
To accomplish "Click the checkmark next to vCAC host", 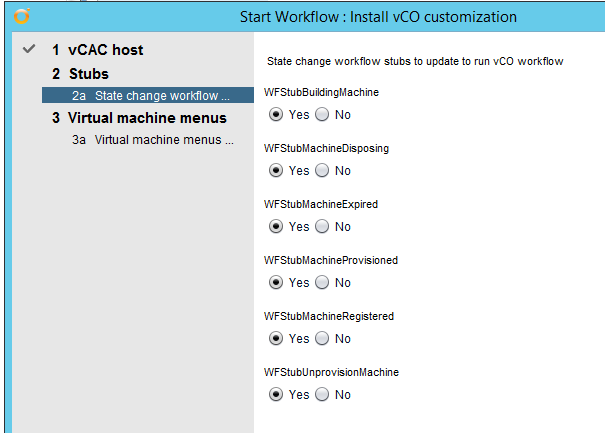I will click(29, 49).
